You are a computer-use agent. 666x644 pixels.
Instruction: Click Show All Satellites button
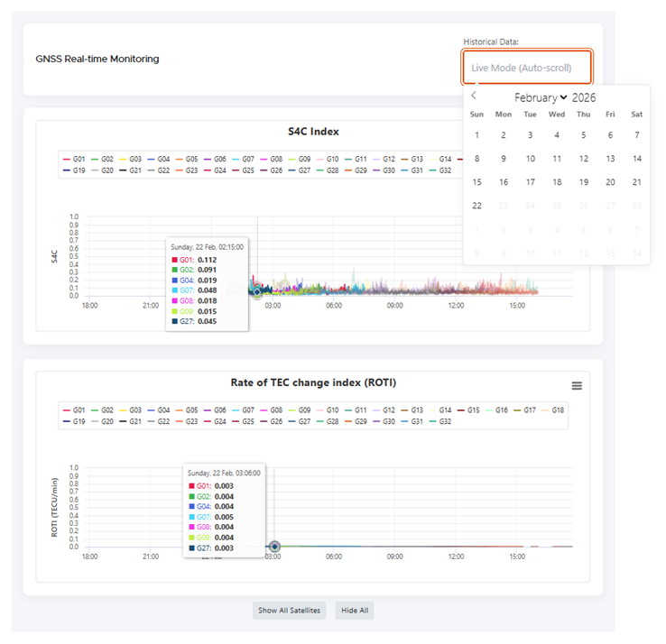[x=289, y=611]
